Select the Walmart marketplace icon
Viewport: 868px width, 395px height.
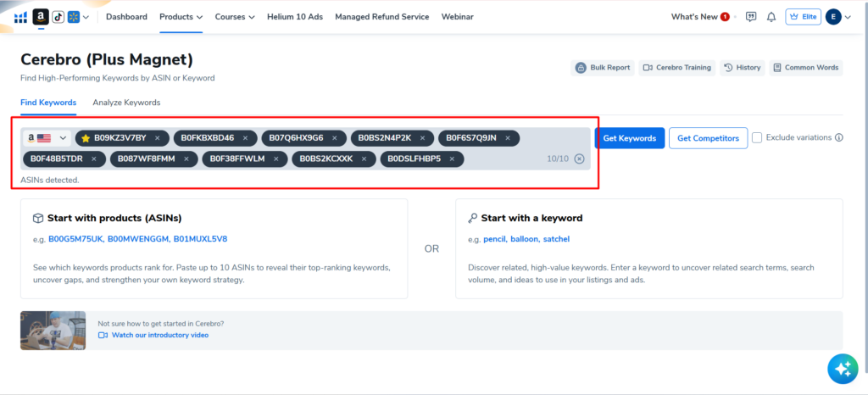tap(74, 17)
